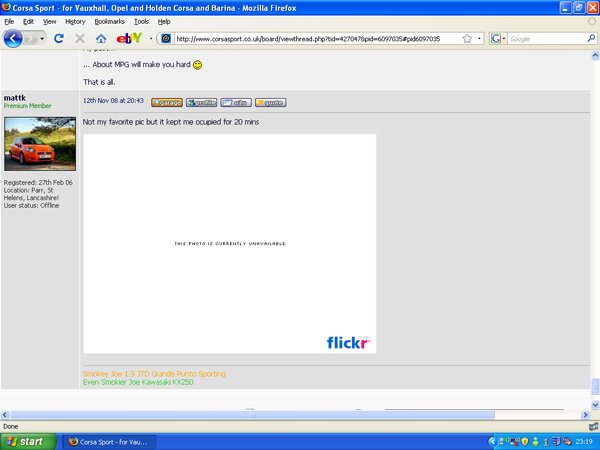Screen dimensions: 600x450
Task: Click the Stop loading X icon
Action: pos(80,38)
